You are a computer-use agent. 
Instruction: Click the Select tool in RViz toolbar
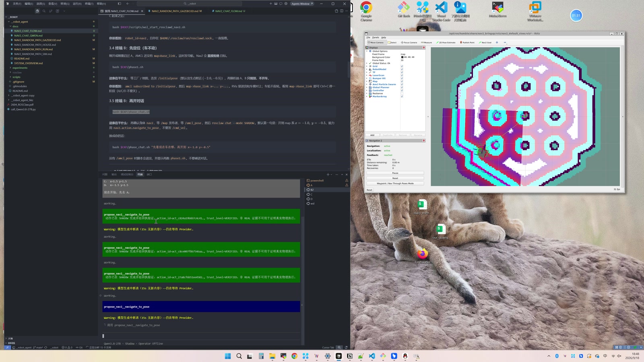[392, 43]
